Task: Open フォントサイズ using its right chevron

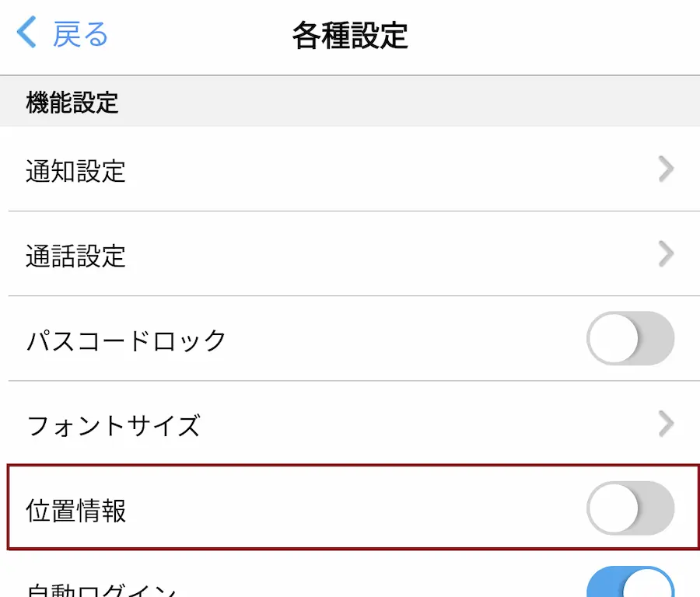Action: [666, 424]
